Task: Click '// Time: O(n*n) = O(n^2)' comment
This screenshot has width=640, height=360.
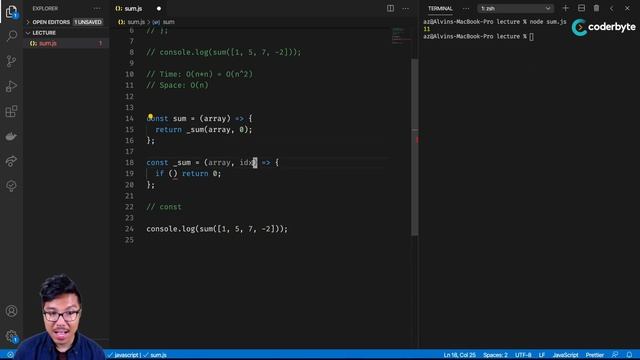Action: coord(200,74)
